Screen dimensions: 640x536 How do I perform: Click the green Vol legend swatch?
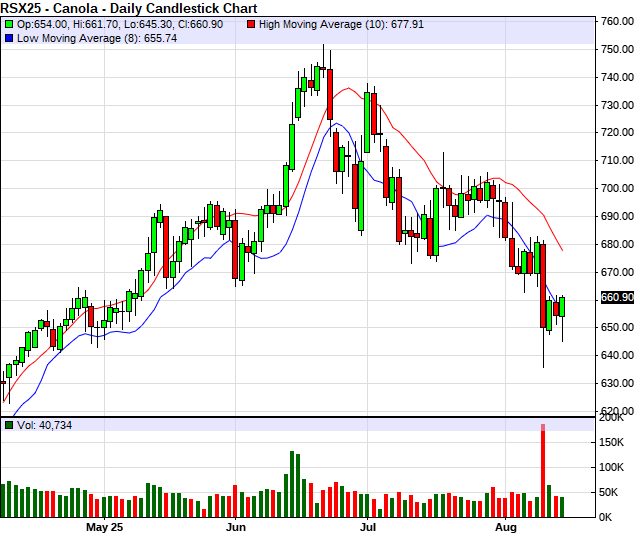pyautogui.click(x=9, y=425)
